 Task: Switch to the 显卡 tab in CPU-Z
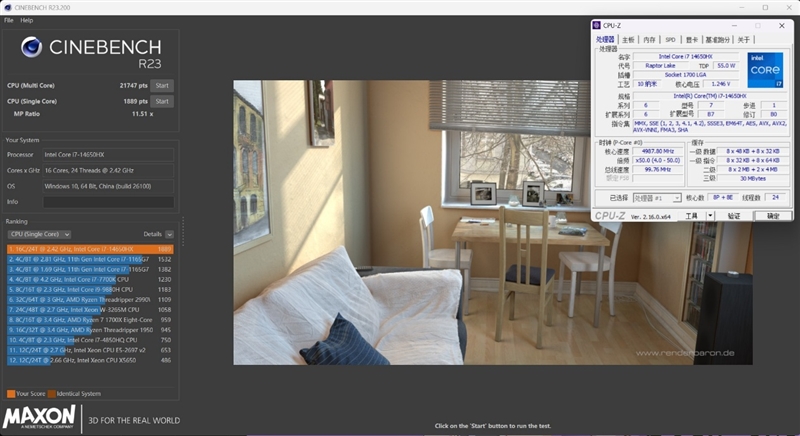click(x=692, y=40)
